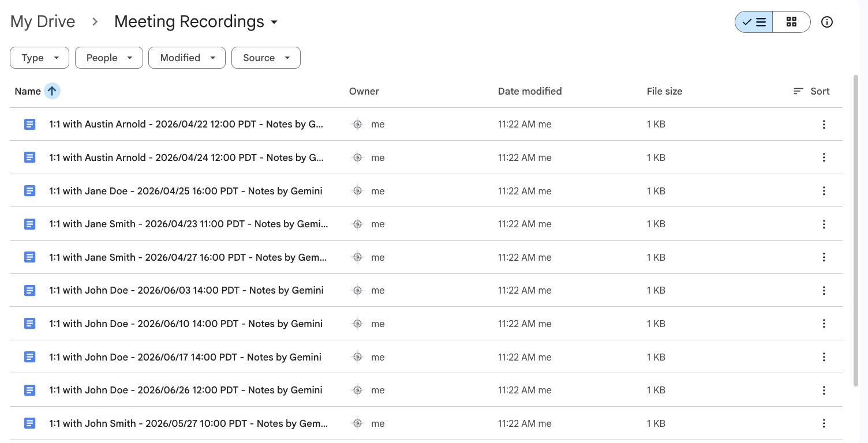Image resolution: width=868 pixels, height=443 pixels.
Task: Click Docs icon of John Doe 2026/06/03 file
Action: tap(30, 290)
